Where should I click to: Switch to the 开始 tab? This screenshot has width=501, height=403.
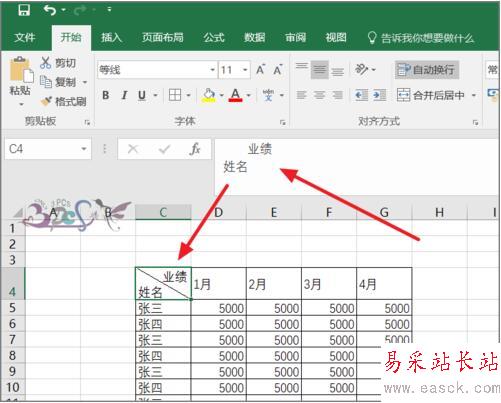71,37
